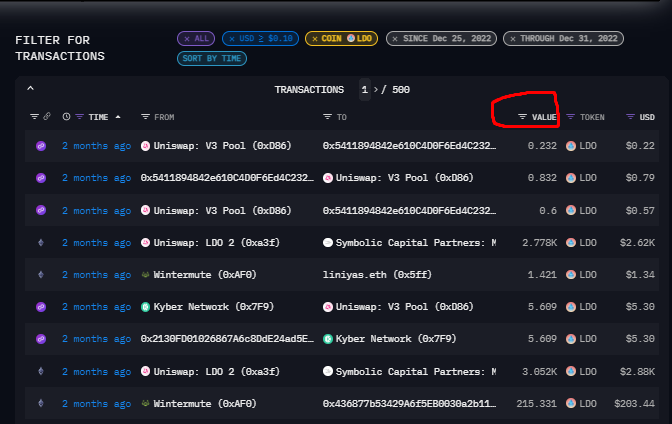Remove the ALL filter chip via its x
The width and height of the screenshot is (672, 424).
(x=187, y=39)
